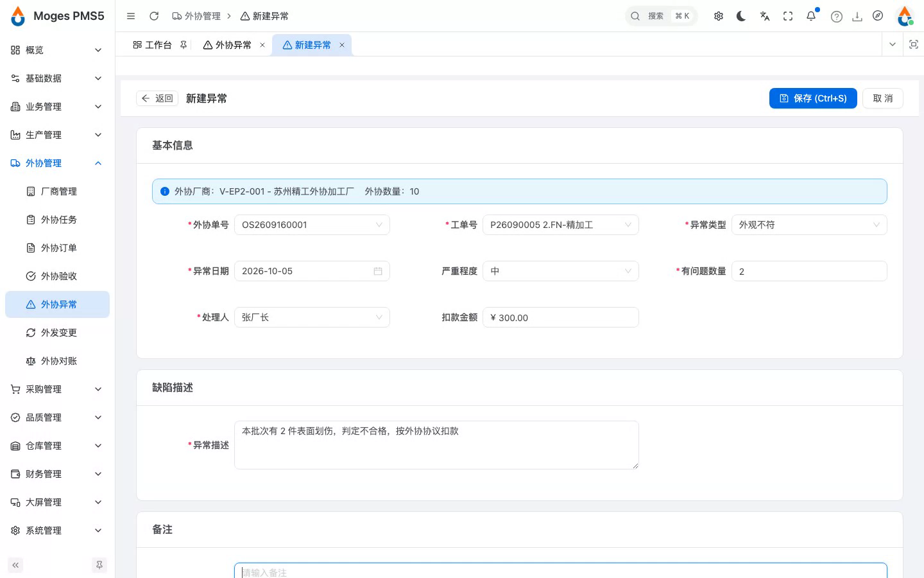Click 新建异常 in the breadcrumb

click(x=264, y=16)
